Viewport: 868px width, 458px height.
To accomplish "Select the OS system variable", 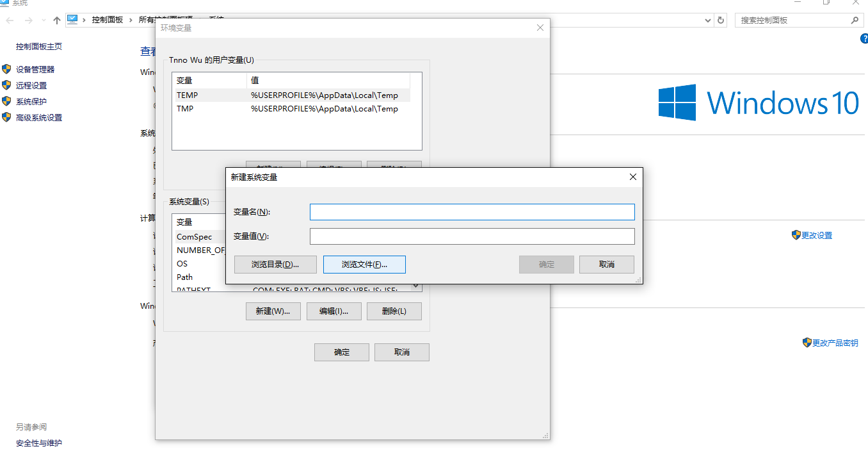I will click(199, 264).
